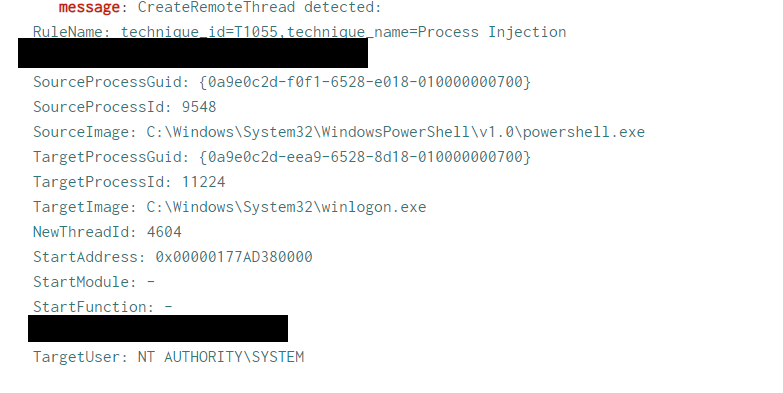Click the powershell.exe SourceImage path

point(395,132)
